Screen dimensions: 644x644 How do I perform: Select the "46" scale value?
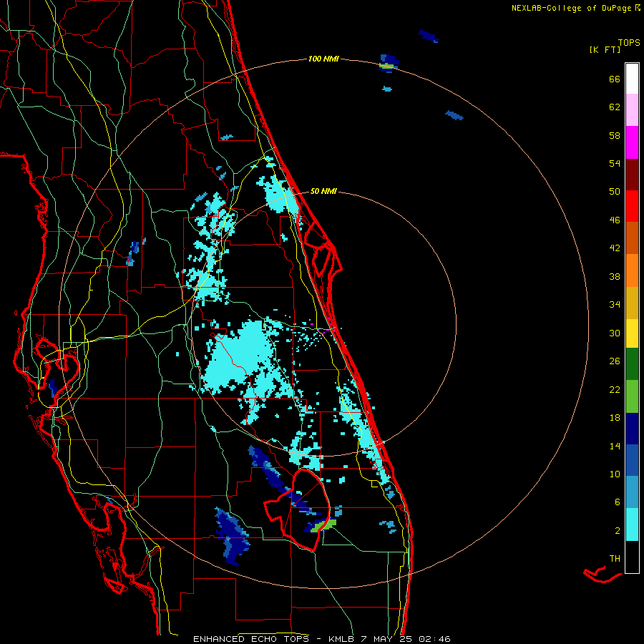pos(615,220)
